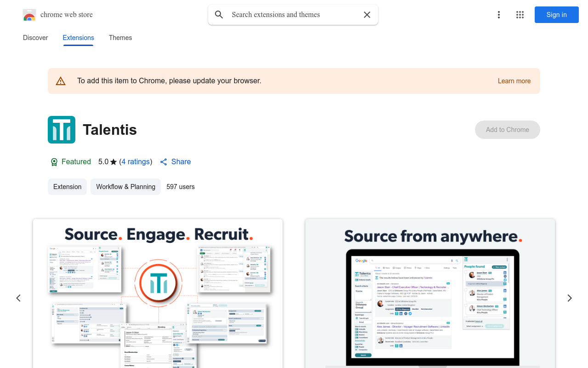Select the Extension category chip
The height and width of the screenshot is (368, 588).
[67, 187]
